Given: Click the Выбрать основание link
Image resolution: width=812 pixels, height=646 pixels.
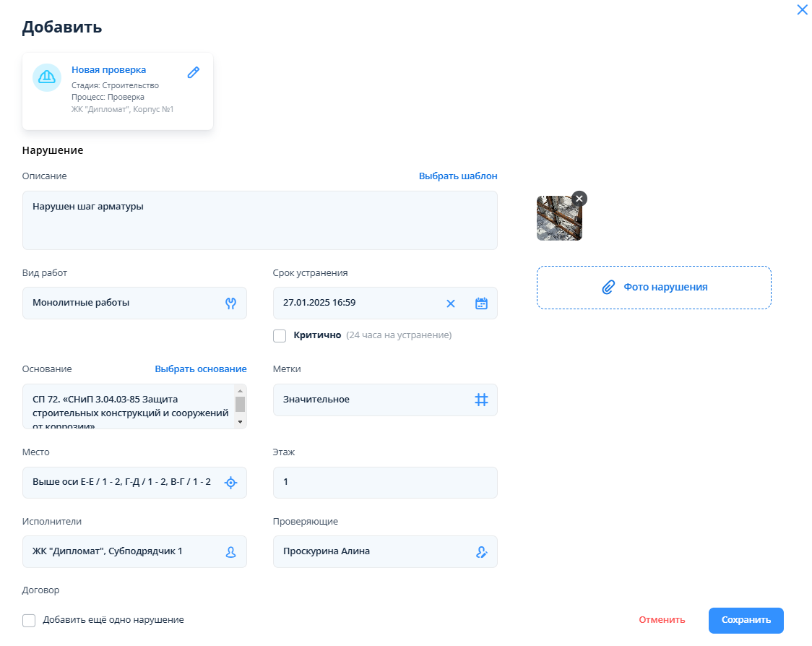Looking at the screenshot, I should click(x=201, y=369).
